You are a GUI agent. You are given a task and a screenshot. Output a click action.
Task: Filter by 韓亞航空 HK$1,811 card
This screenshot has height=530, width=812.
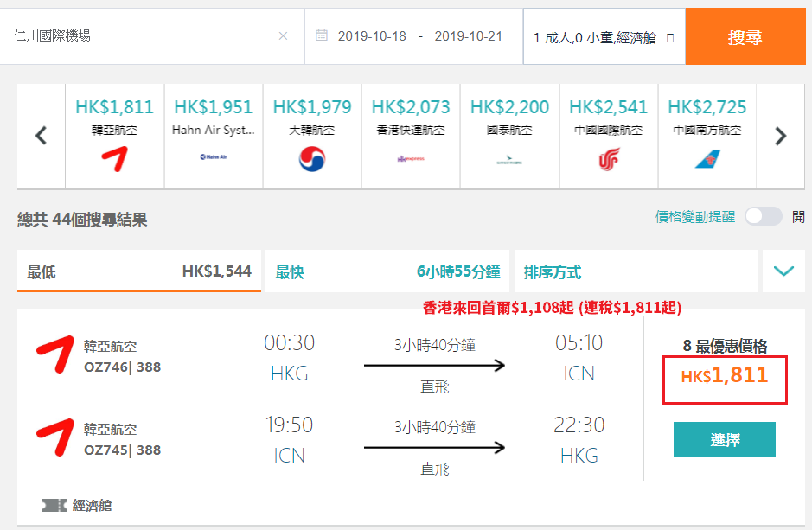click(x=114, y=136)
